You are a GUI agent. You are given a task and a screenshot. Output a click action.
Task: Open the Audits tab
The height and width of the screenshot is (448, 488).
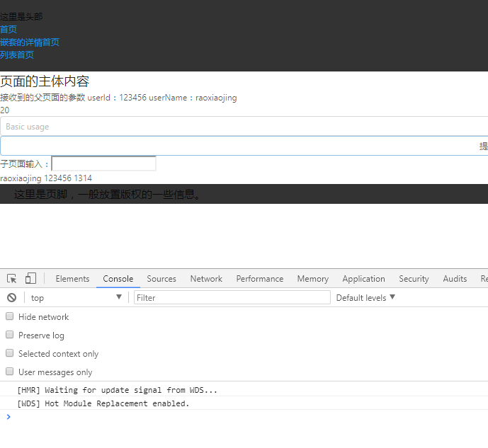pos(455,279)
